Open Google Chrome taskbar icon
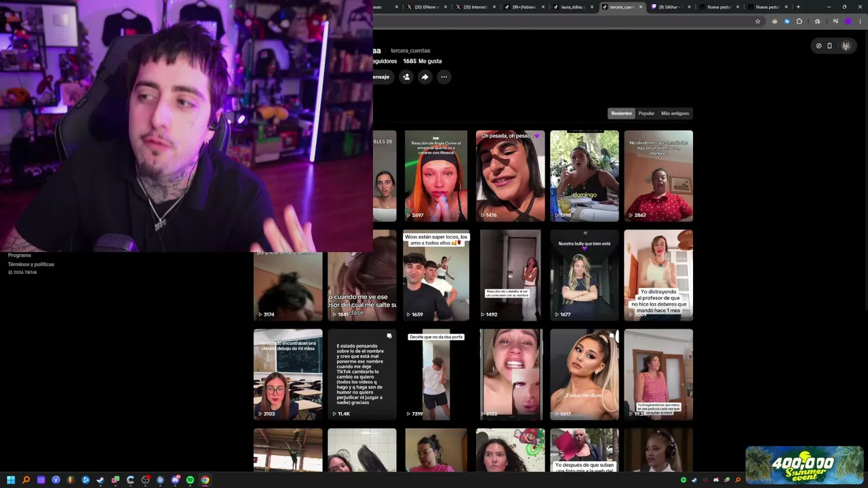The image size is (868, 488). (205, 480)
